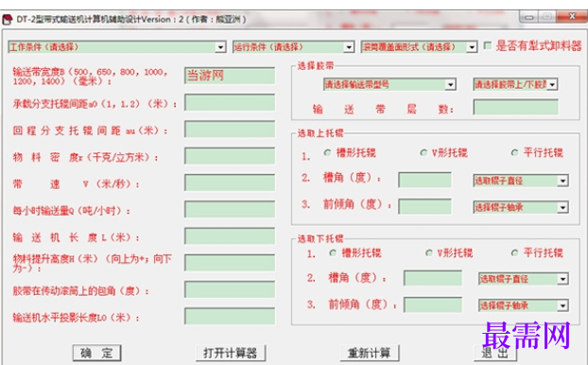The height and width of the screenshot is (365, 588).
Task: Open the 请选择输送带型号 dropdown
Action: point(389,84)
